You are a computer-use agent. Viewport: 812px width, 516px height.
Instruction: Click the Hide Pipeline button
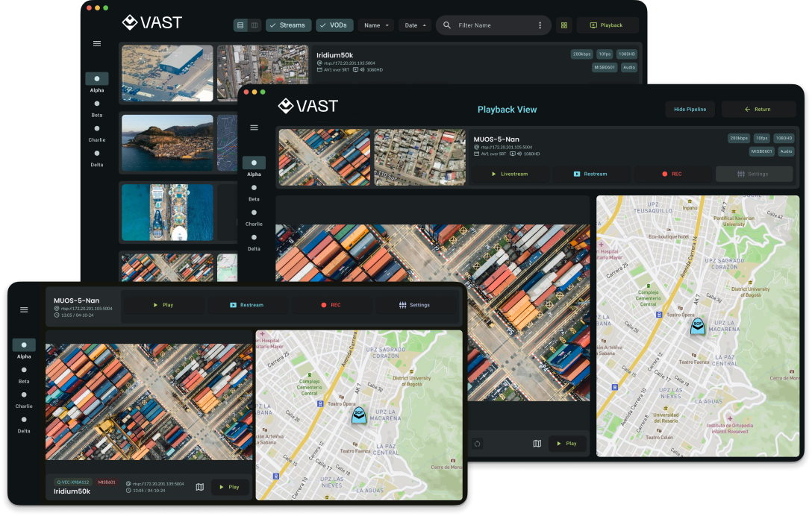coord(690,110)
